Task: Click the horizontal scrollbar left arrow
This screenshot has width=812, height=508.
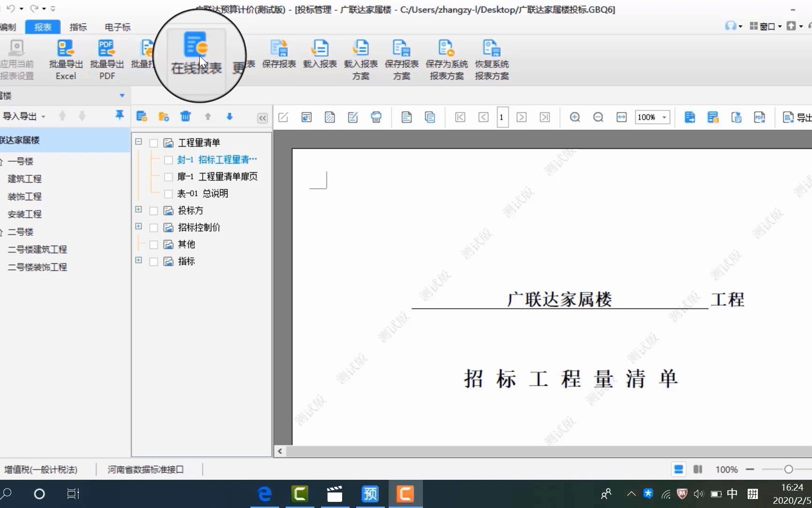Action: click(280, 452)
